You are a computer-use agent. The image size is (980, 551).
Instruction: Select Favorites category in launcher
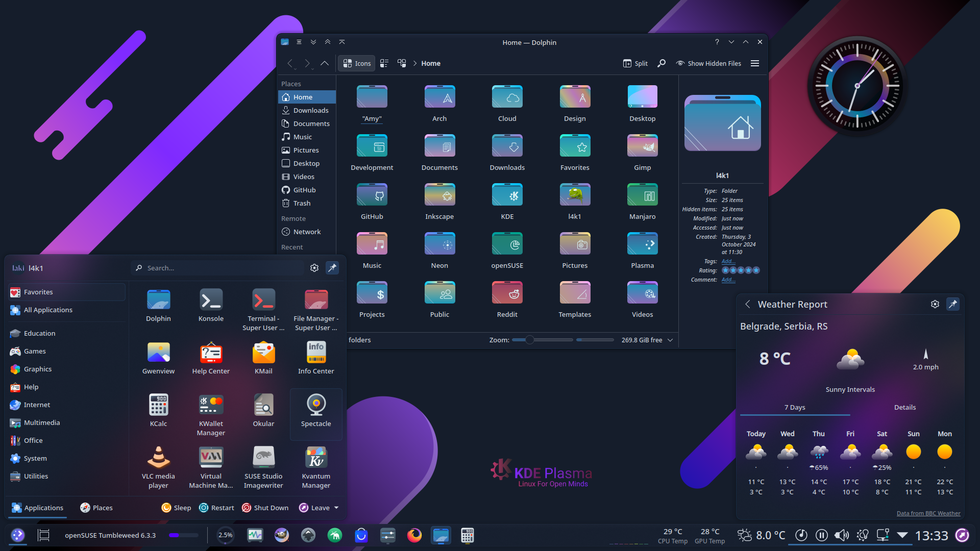click(66, 292)
